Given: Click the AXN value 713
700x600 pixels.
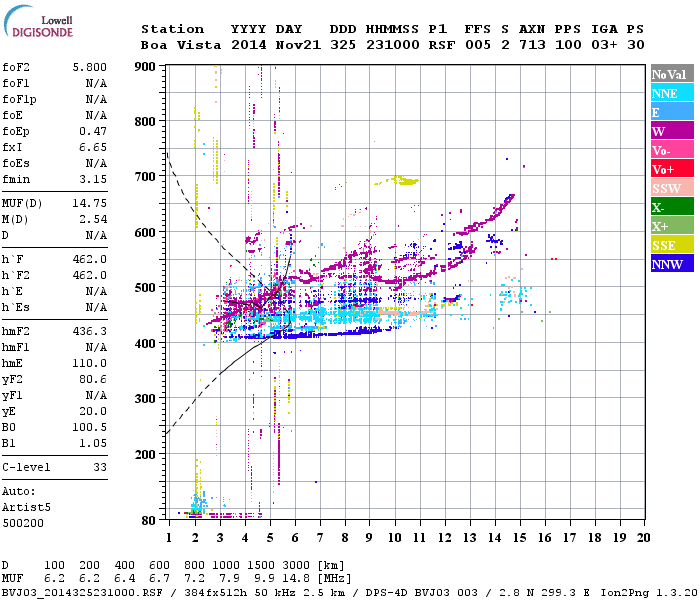Looking at the screenshot, I should 532,45.
